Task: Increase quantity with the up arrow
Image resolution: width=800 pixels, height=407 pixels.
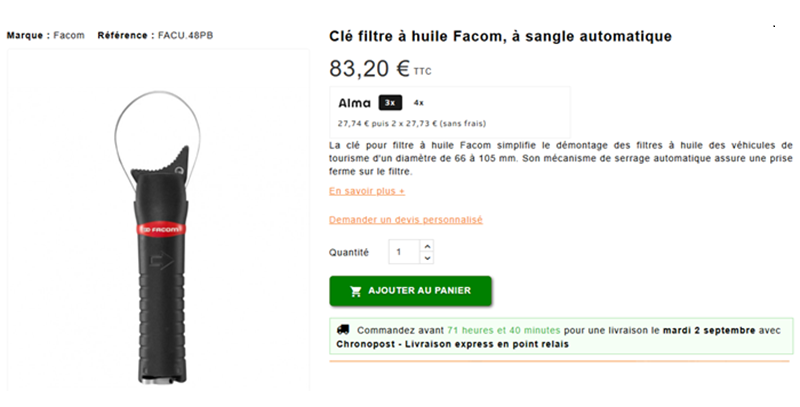Action: 428,246
